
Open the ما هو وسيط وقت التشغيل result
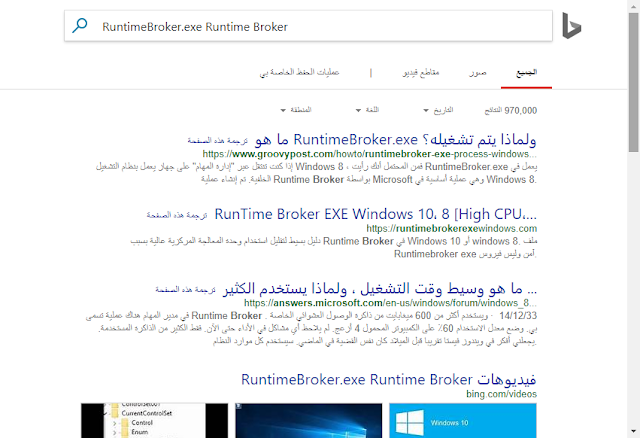tap(380, 289)
